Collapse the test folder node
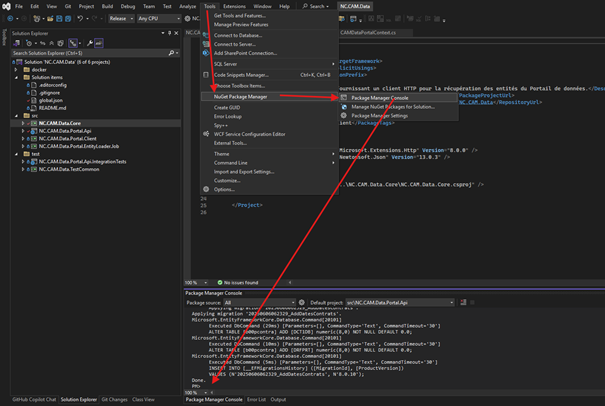Image resolution: width=605 pixels, height=406 pixels. pos(17,154)
